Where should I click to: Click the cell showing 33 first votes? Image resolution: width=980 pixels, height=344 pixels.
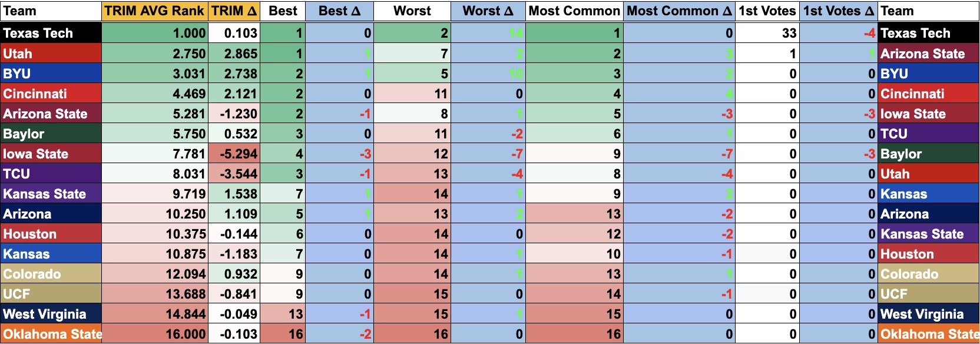pos(767,33)
